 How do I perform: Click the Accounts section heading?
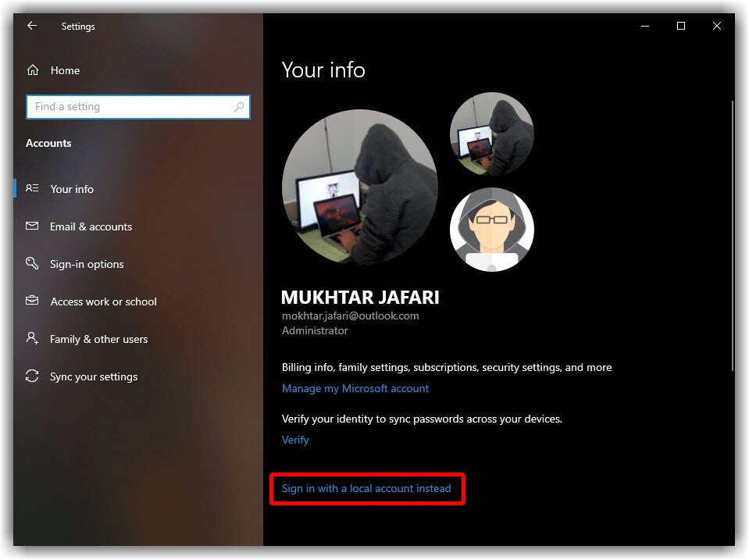[x=48, y=144]
